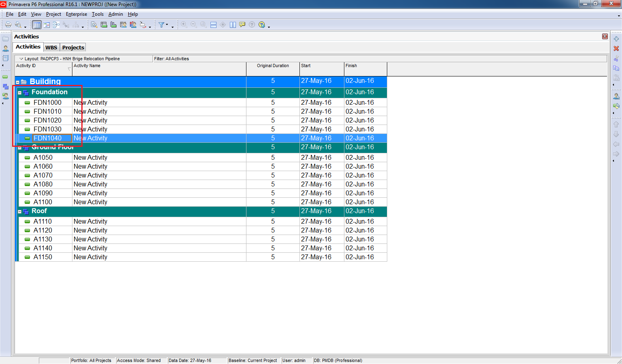Image resolution: width=622 pixels, height=364 pixels.
Task: Click the Add plus icon on right toolbar
Action: coord(616,39)
